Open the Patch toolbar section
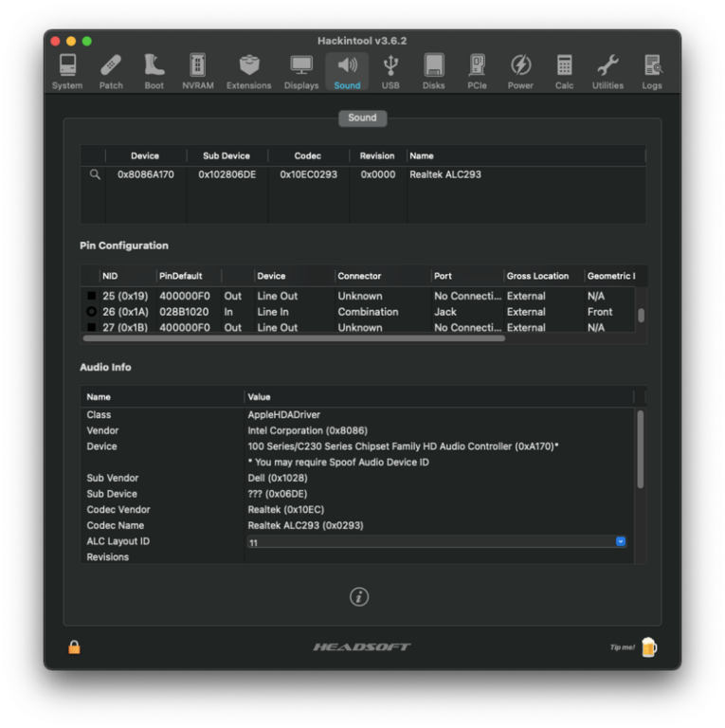The width and height of the screenshot is (725, 728). point(111,71)
